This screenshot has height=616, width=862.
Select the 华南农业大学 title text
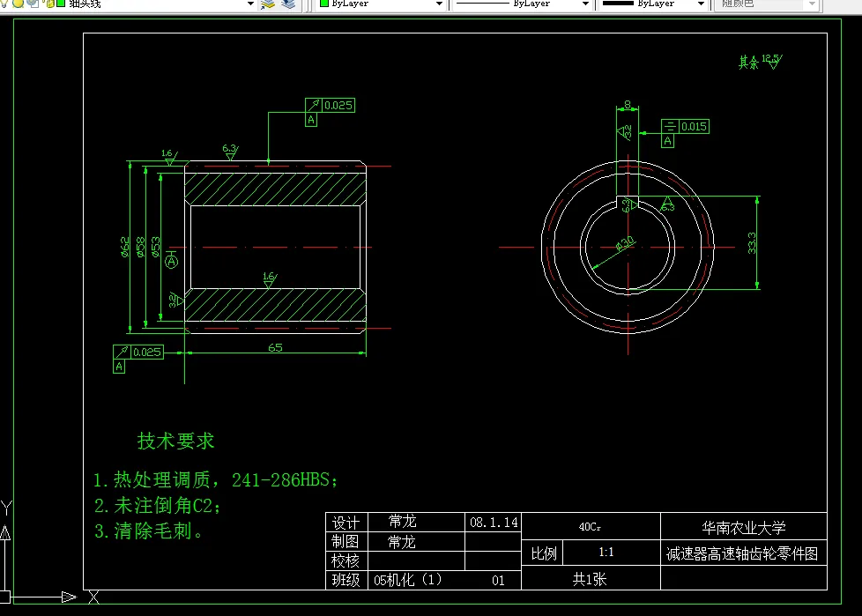point(743,528)
